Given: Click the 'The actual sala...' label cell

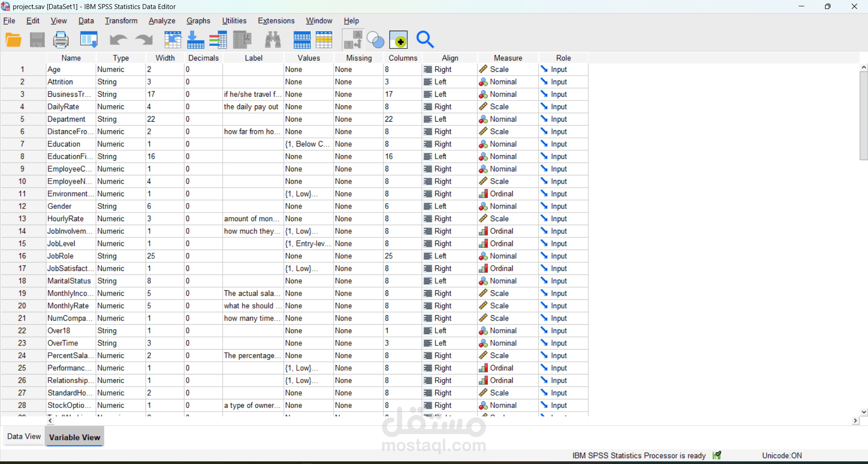Looking at the screenshot, I should [x=253, y=293].
